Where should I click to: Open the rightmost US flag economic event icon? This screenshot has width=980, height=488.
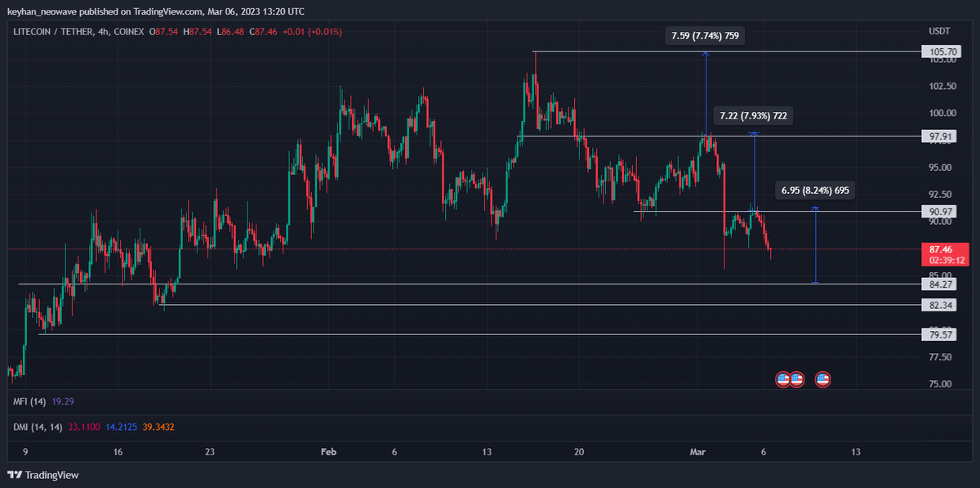coord(823,379)
